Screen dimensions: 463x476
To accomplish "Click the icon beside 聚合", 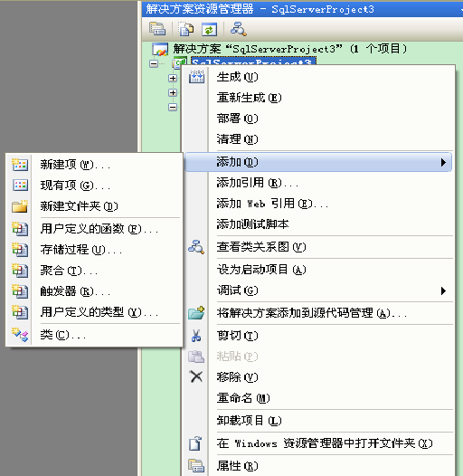I will click(x=20, y=271).
